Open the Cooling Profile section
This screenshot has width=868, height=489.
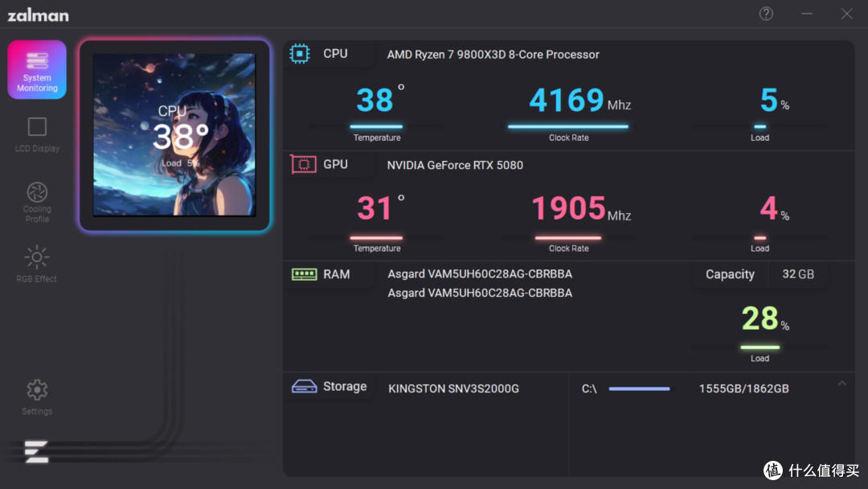(x=37, y=203)
